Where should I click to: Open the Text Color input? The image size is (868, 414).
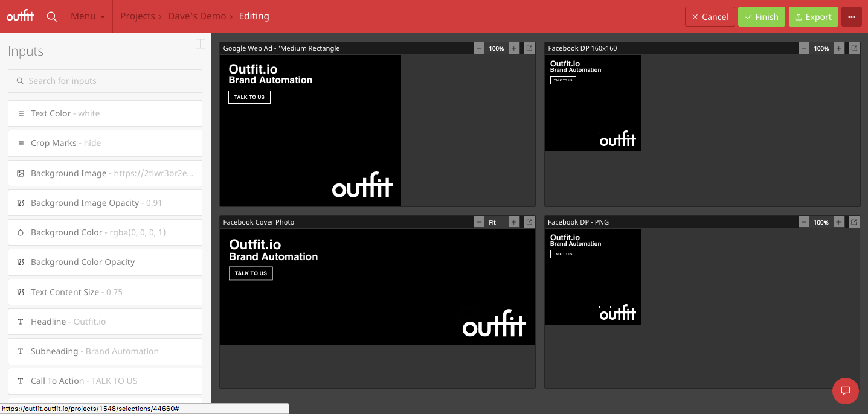coord(105,113)
